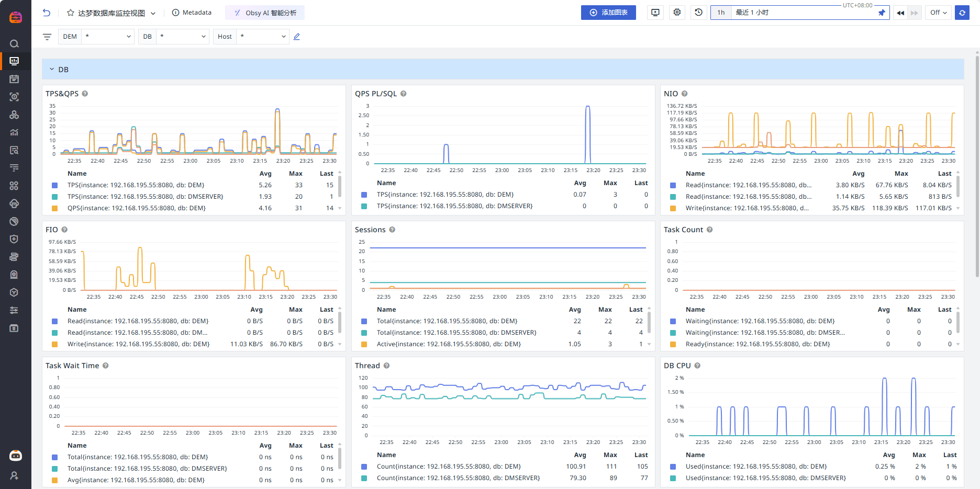Sort NIO legend by Max column
The image size is (980, 489).
901,174
